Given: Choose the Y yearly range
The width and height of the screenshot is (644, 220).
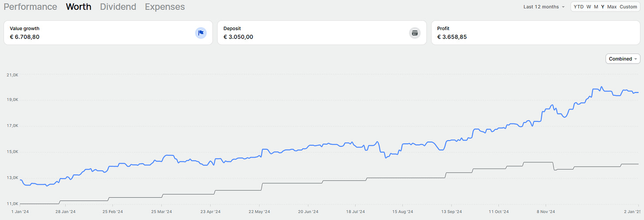Looking at the screenshot, I should [x=603, y=7].
